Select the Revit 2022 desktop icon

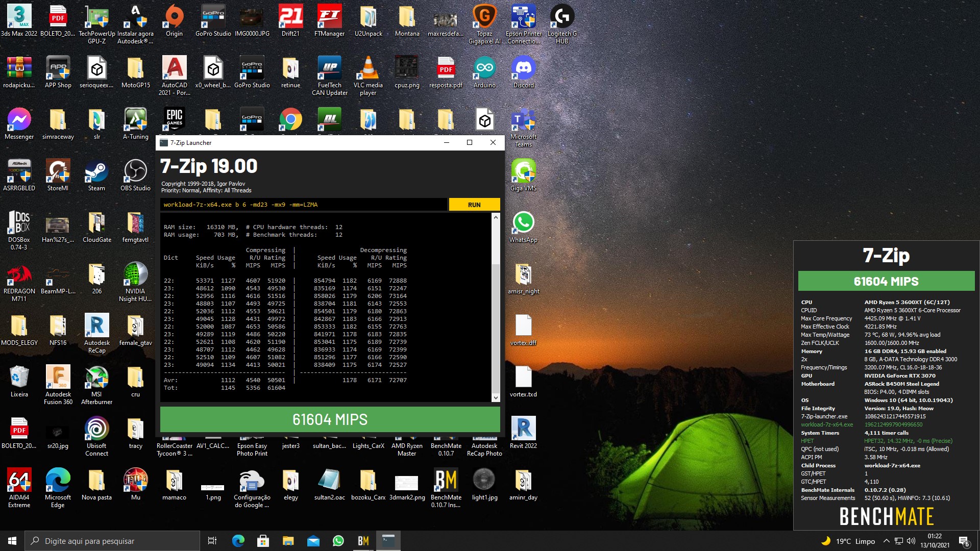pyautogui.click(x=523, y=433)
